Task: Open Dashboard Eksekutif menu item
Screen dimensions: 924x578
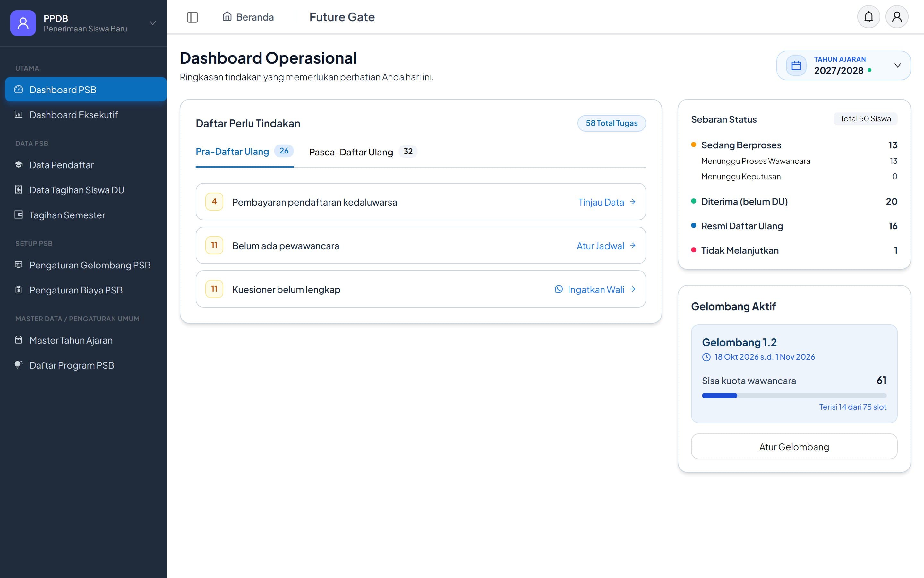Action: click(86, 115)
